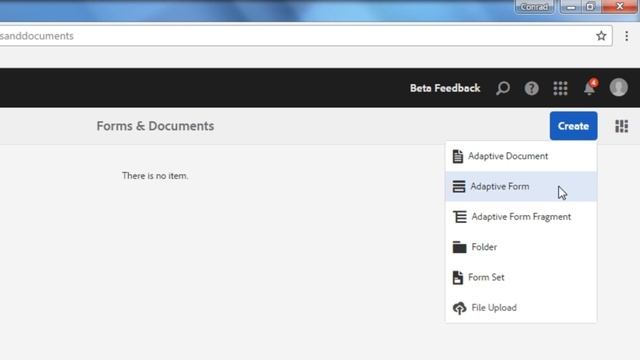This screenshot has width=640, height=360.
Task: Click the 'There is no item.' message
Action: (x=155, y=176)
